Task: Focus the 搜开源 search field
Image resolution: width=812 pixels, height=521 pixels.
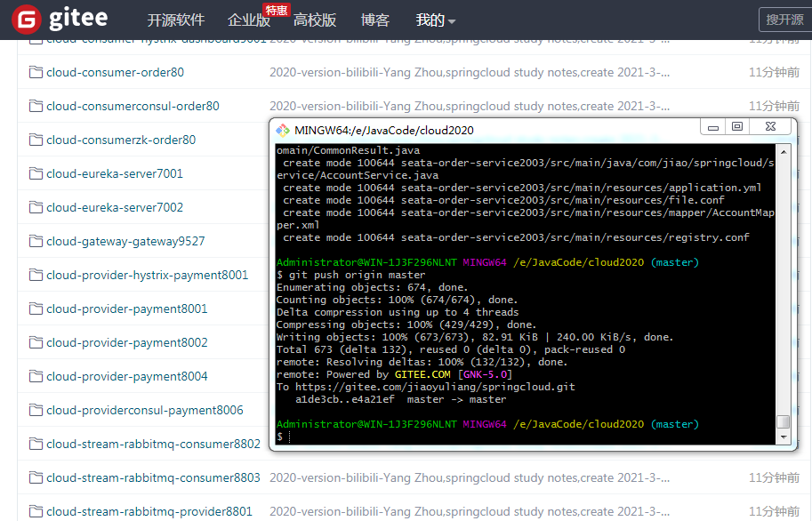Action: [x=785, y=20]
